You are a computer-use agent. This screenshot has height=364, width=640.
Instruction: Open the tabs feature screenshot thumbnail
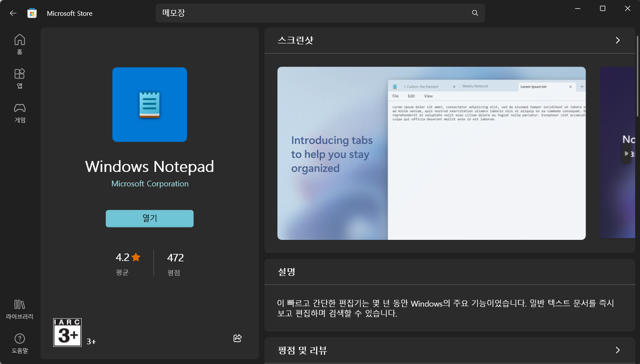(x=431, y=153)
